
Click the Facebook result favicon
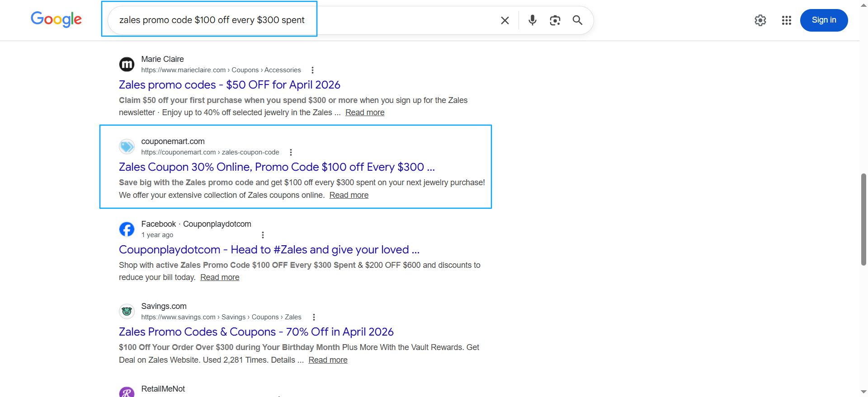(127, 229)
